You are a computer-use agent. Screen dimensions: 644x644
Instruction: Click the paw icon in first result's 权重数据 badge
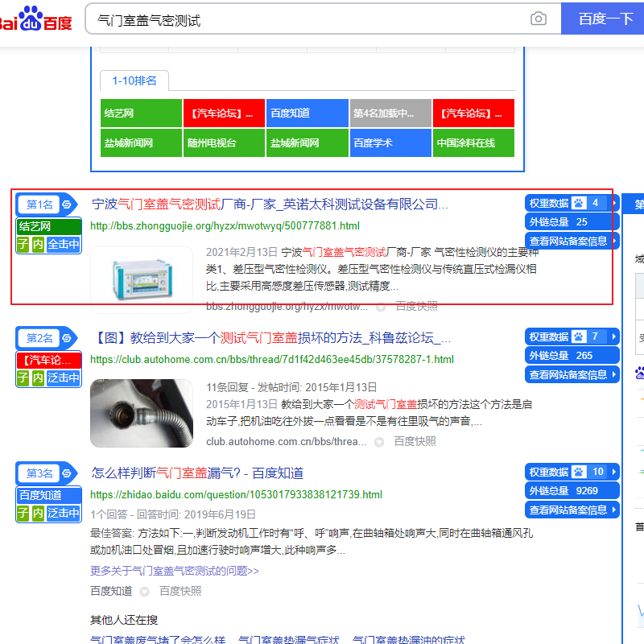click(579, 203)
